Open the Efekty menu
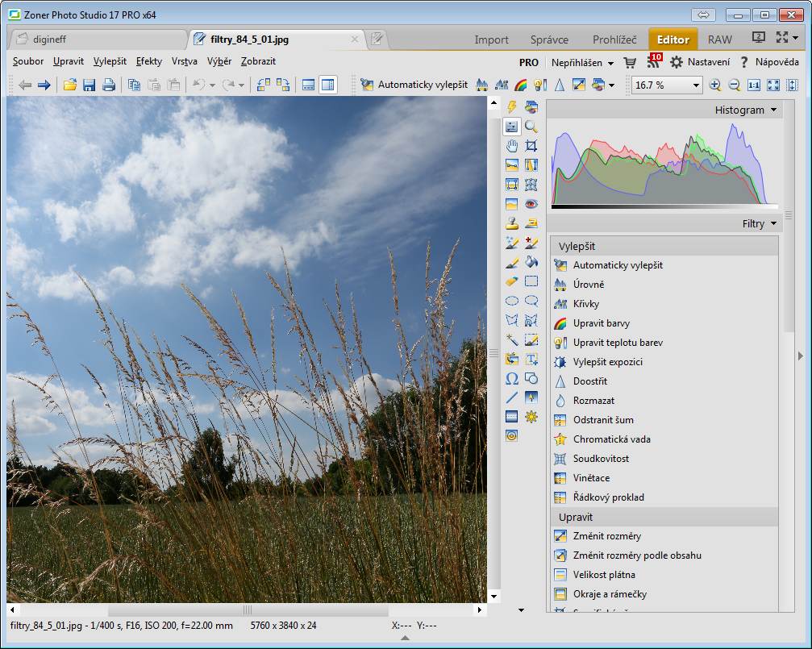The width and height of the screenshot is (812, 649). point(148,61)
